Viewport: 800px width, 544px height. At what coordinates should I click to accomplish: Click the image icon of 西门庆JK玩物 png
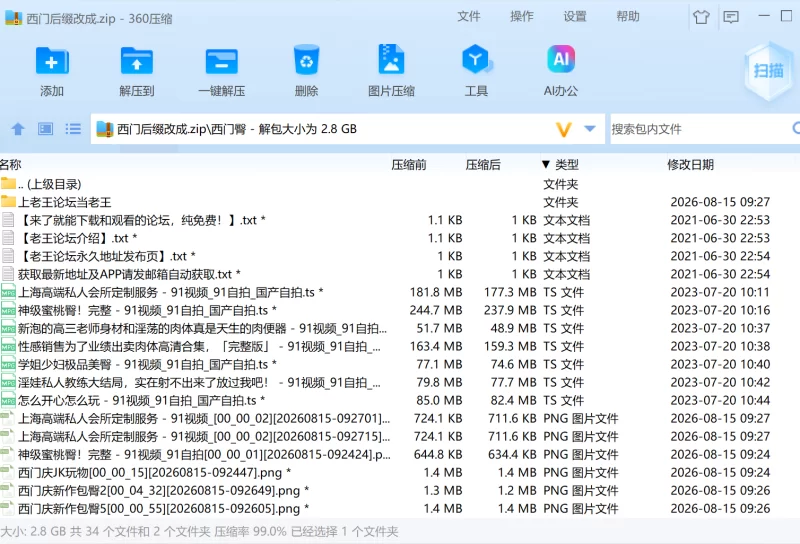point(8,473)
